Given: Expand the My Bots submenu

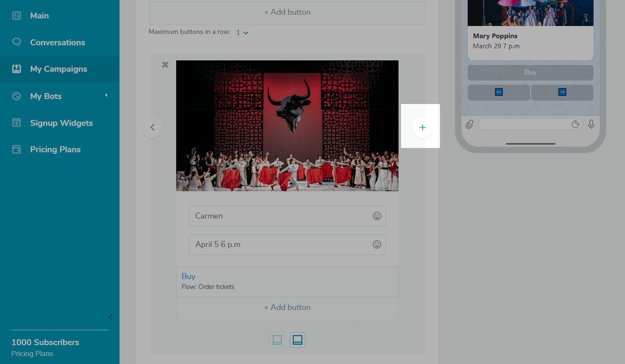Looking at the screenshot, I should click(106, 96).
